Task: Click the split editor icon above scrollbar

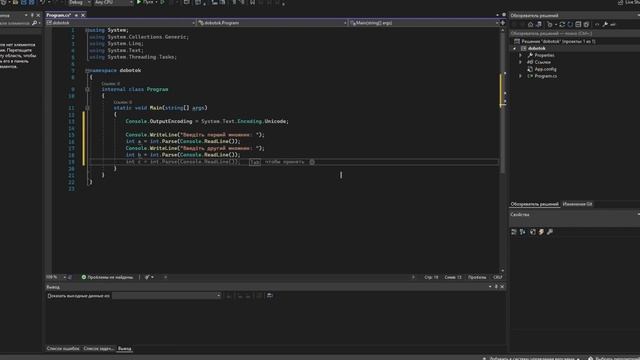Action: (x=503, y=23)
